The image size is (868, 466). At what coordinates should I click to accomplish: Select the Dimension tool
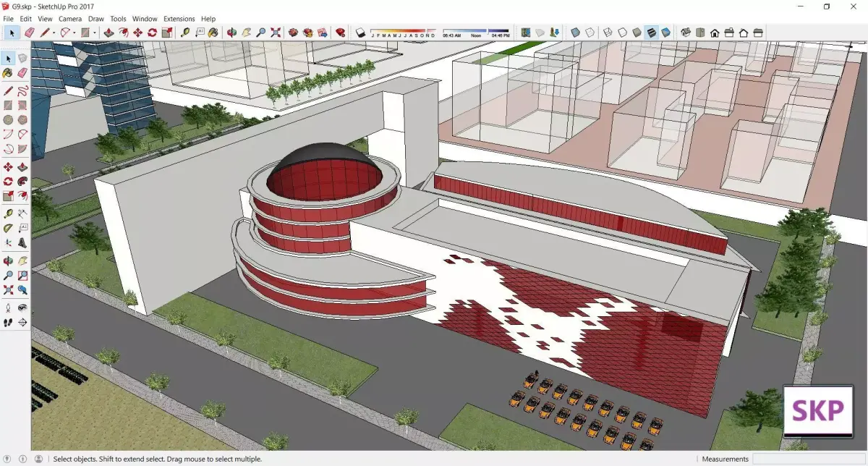click(22, 214)
